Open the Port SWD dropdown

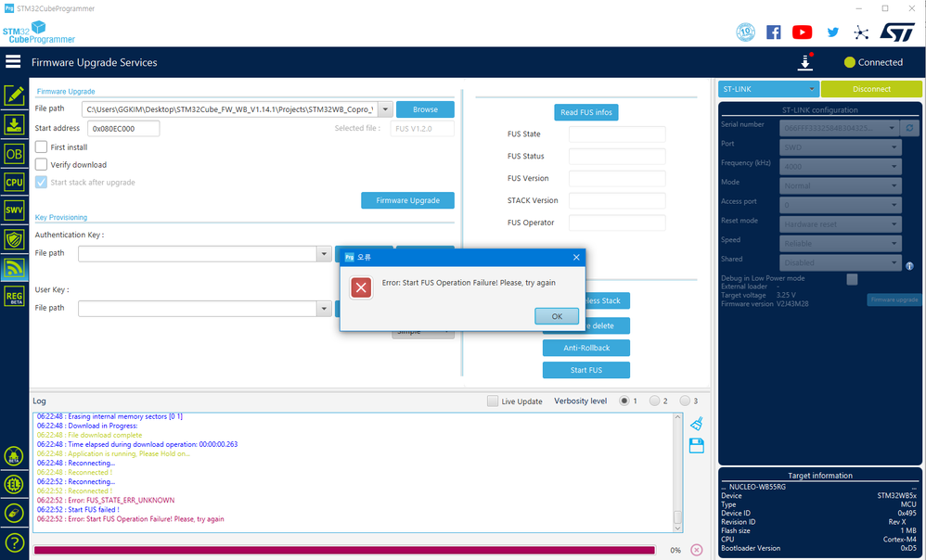coord(841,146)
